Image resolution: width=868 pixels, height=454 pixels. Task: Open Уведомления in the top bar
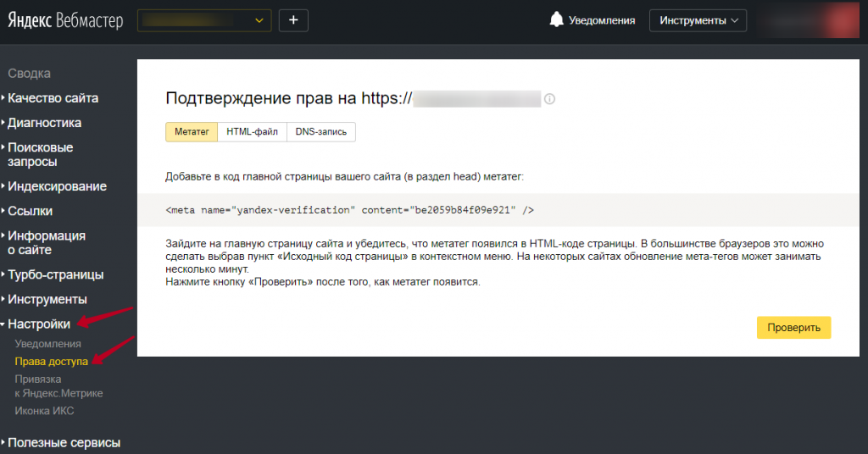[x=602, y=20]
